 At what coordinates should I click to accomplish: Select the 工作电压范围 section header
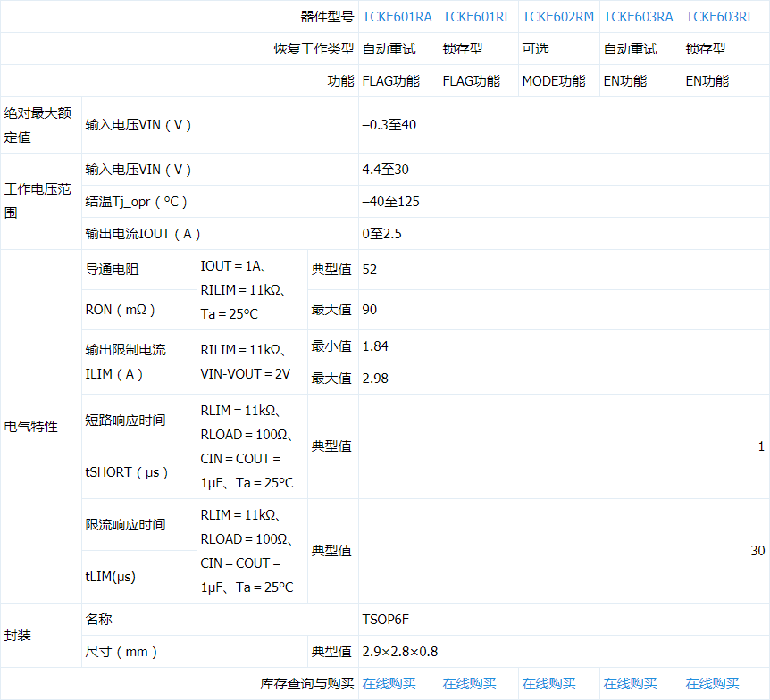coord(39,201)
